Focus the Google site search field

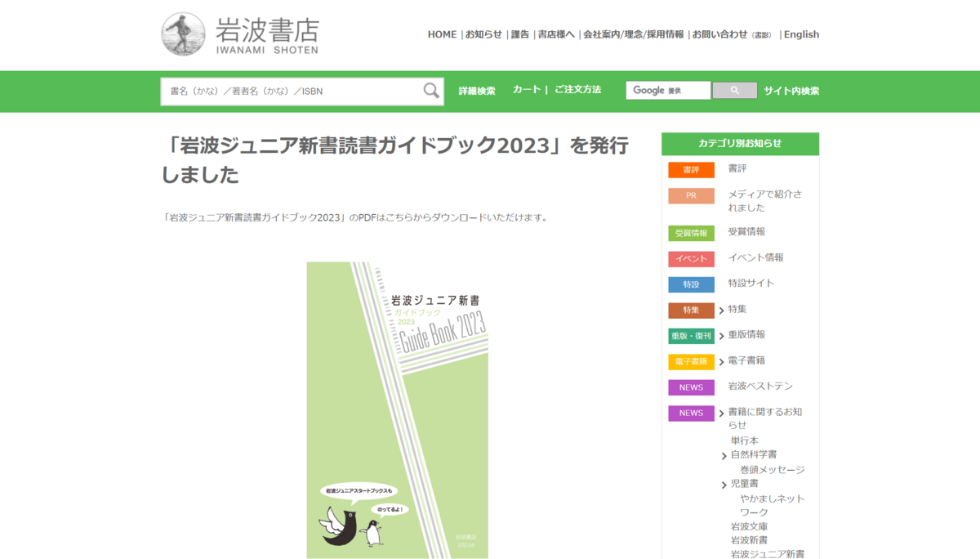click(x=668, y=91)
